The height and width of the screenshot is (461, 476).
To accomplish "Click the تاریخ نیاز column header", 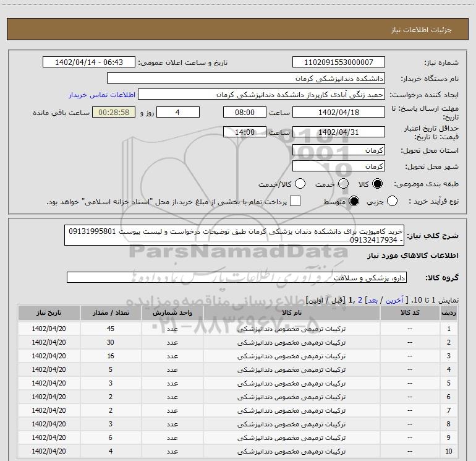I will click(x=49, y=312).
